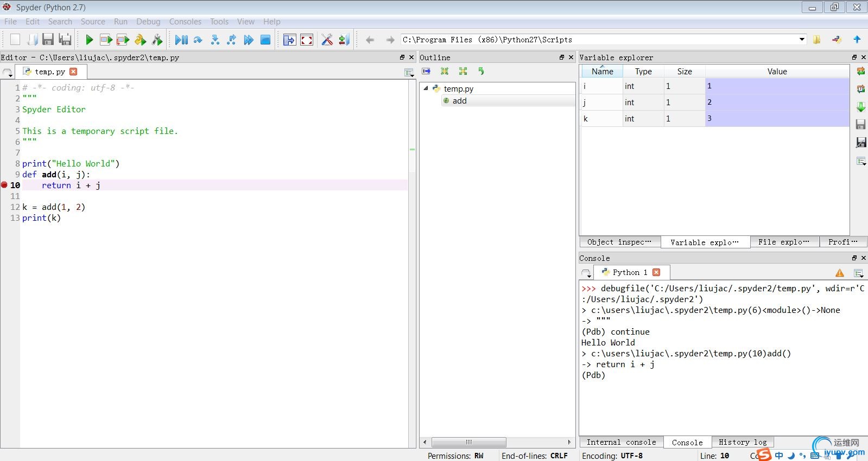The width and height of the screenshot is (868, 461).
Task: Save variable data with the single floppy icon
Action: (860, 125)
